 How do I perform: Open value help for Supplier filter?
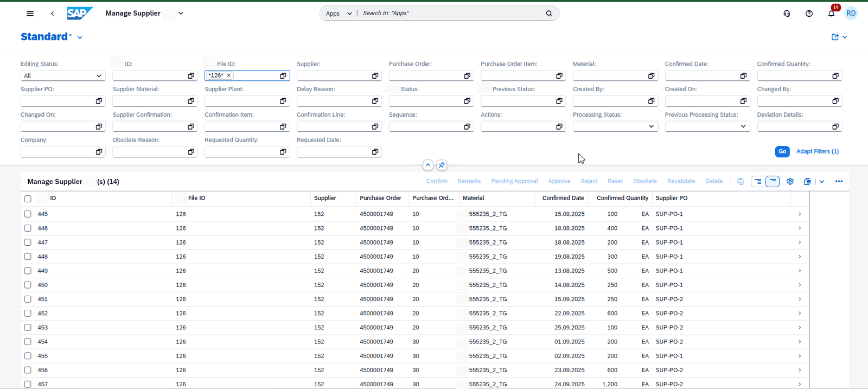point(375,76)
